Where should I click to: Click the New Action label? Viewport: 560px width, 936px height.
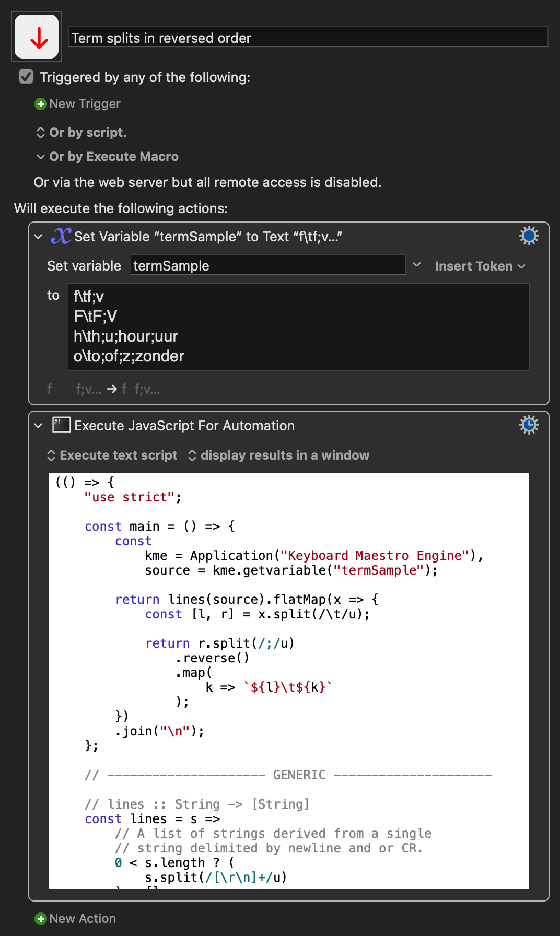(83, 919)
